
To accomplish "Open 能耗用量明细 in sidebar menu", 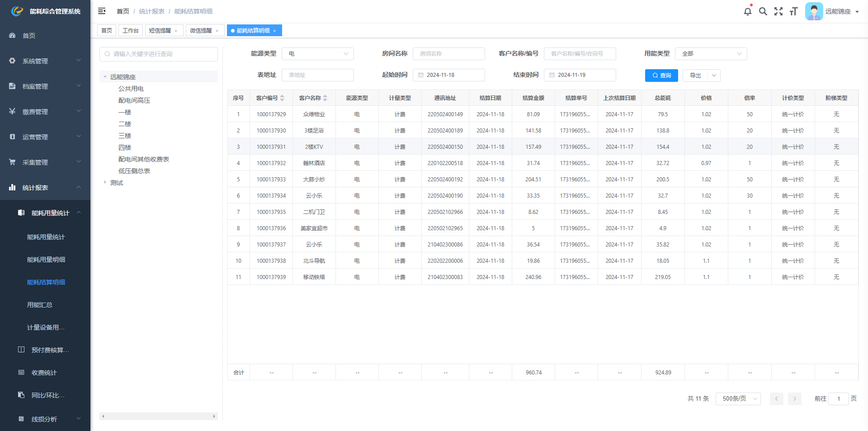I will [46, 260].
